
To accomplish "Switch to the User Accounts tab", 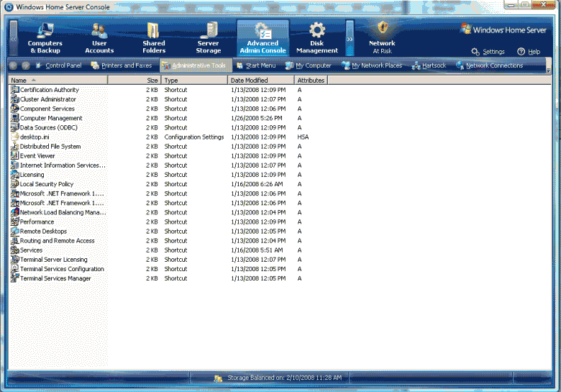I will click(99, 38).
